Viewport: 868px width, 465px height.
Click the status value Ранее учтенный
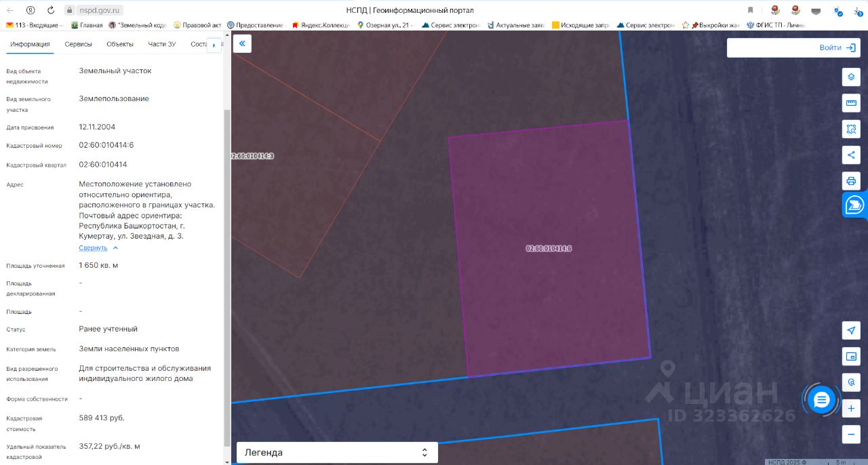pyautogui.click(x=108, y=329)
